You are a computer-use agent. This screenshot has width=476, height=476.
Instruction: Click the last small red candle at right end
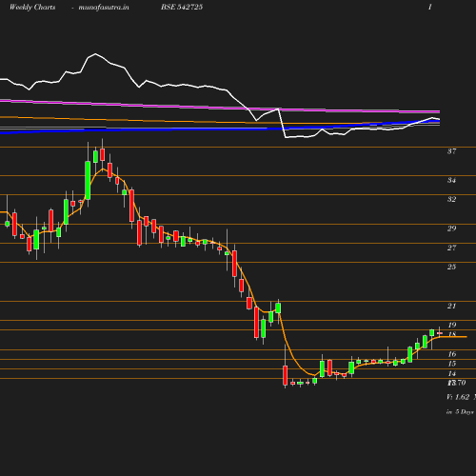tap(440, 333)
